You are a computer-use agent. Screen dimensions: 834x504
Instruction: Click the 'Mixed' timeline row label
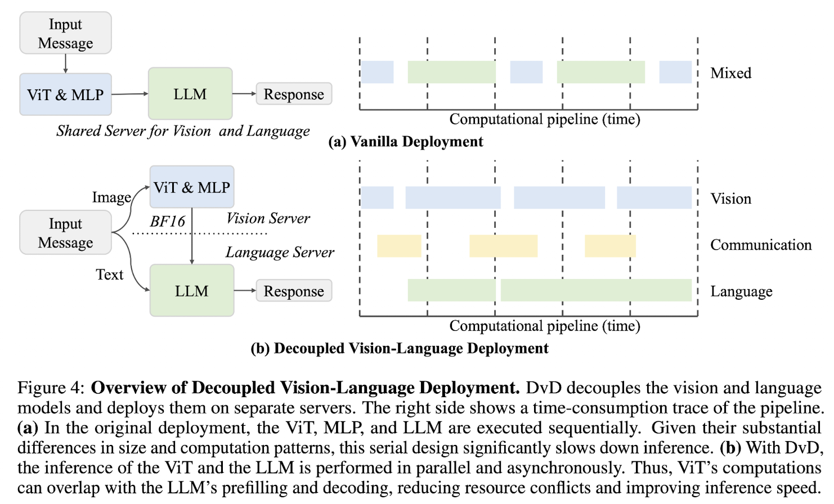[x=730, y=73]
